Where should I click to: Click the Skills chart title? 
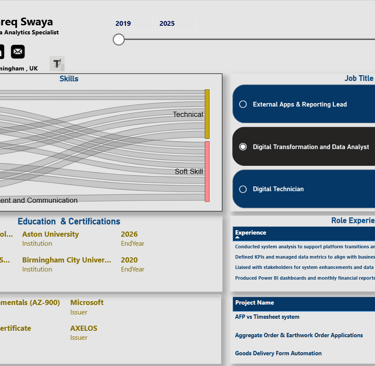pyautogui.click(x=69, y=79)
